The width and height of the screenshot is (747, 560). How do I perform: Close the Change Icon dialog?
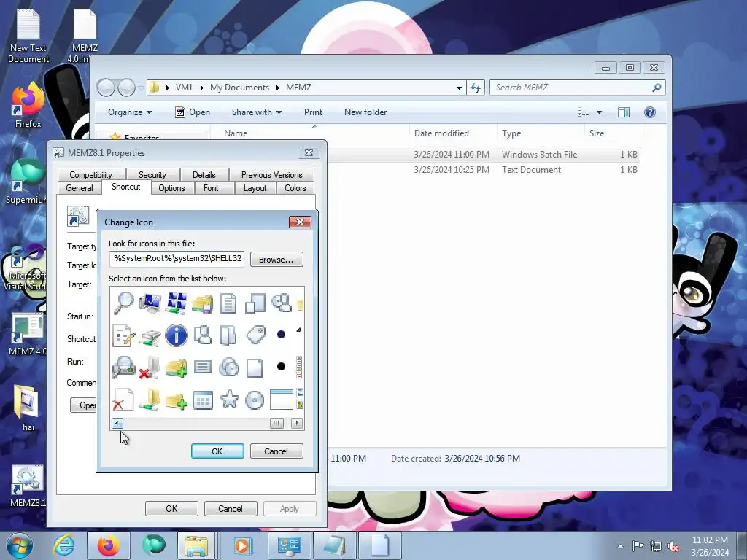pyautogui.click(x=300, y=222)
